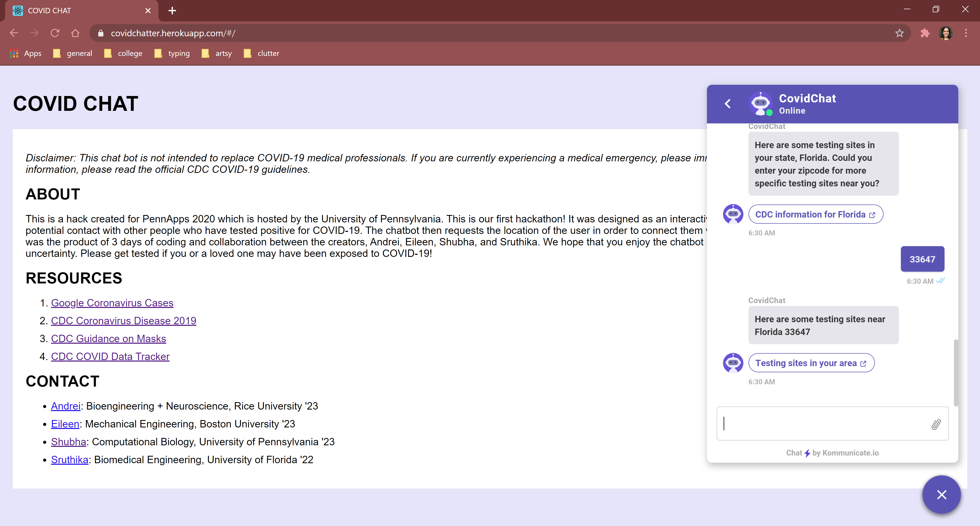This screenshot has width=980, height=526.
Task: Click the paperclip attachment icon
Action: [936, 424]
